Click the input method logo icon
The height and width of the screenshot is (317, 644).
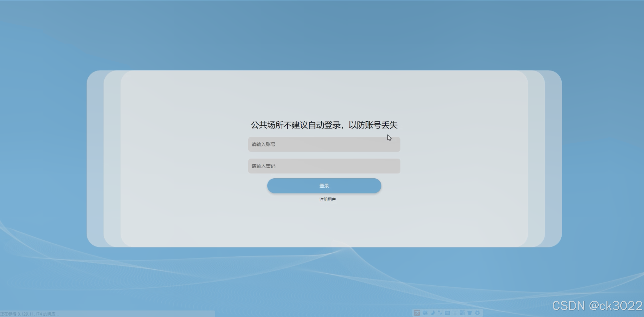pyautogui.click(x=417, y=313)
